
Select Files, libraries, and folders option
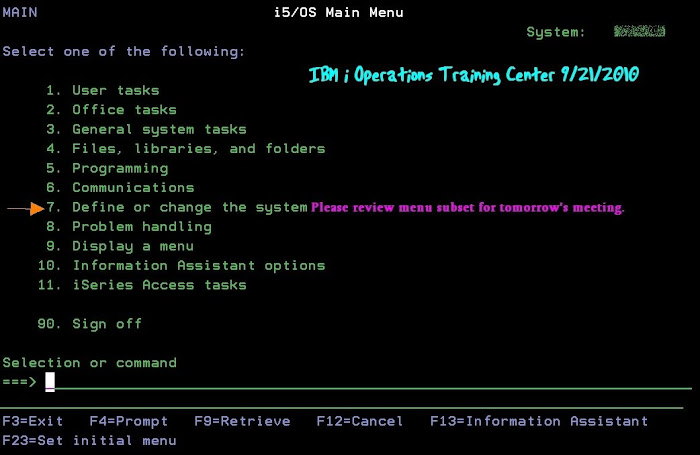186,149
